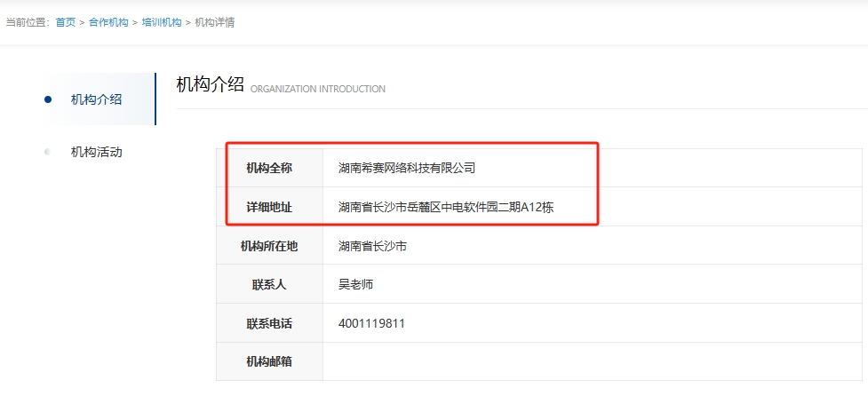The height and width of the screenshot is (396, 868).
Task: Click the grey bullet beside 机构活动
Action: coord(48,152)
